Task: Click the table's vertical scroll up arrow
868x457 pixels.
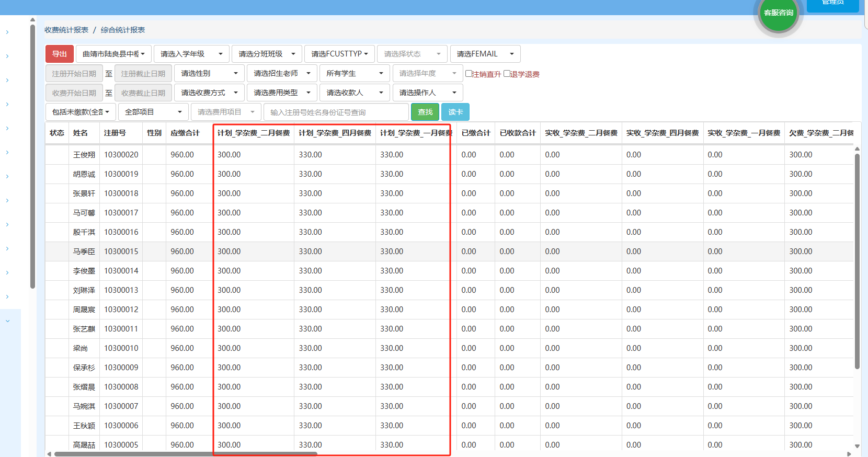Action: tap(857, 149)
